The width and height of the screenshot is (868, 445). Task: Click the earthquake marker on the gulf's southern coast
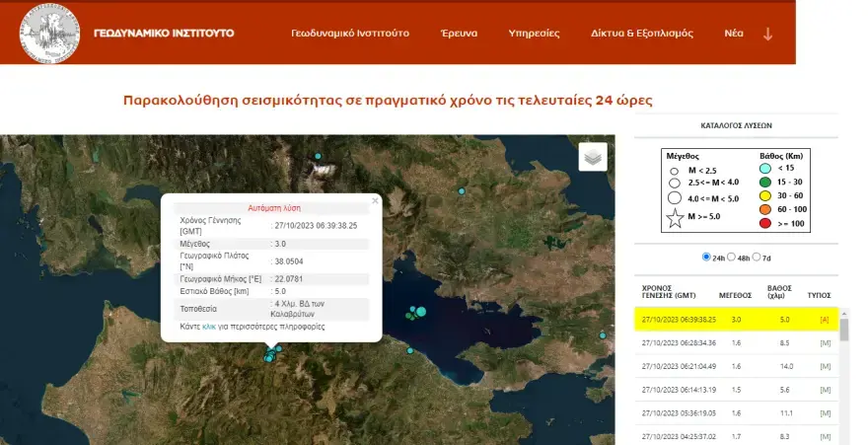410,350
